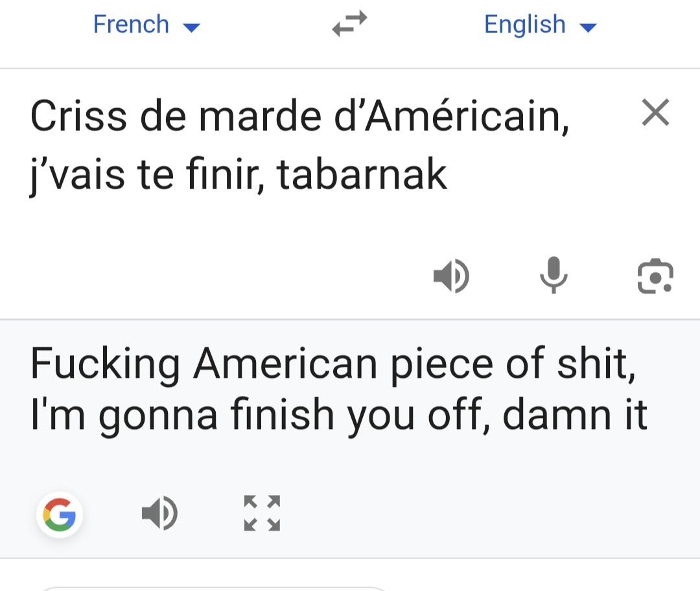The width and height of the screenshot is (700, 591).
Task: Swap the French and English languages
Action: (349, 25)
